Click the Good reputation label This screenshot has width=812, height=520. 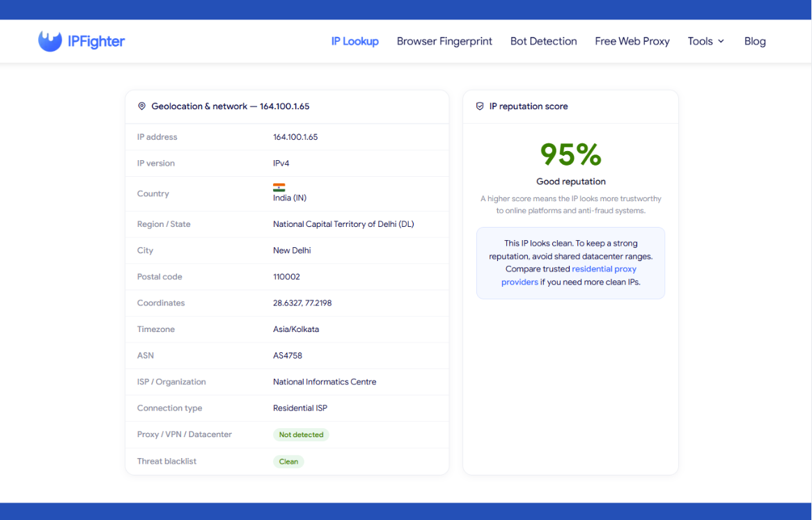(x=570, y=182)
